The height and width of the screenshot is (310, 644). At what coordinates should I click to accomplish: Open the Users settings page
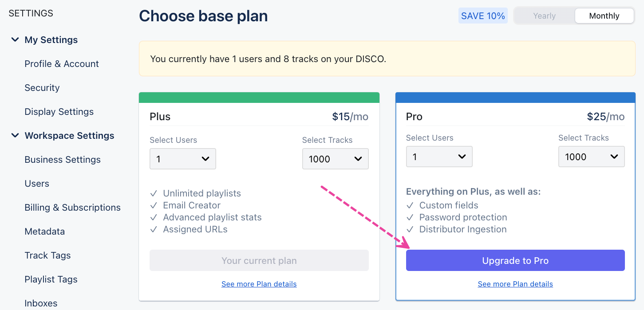[37, 184]
